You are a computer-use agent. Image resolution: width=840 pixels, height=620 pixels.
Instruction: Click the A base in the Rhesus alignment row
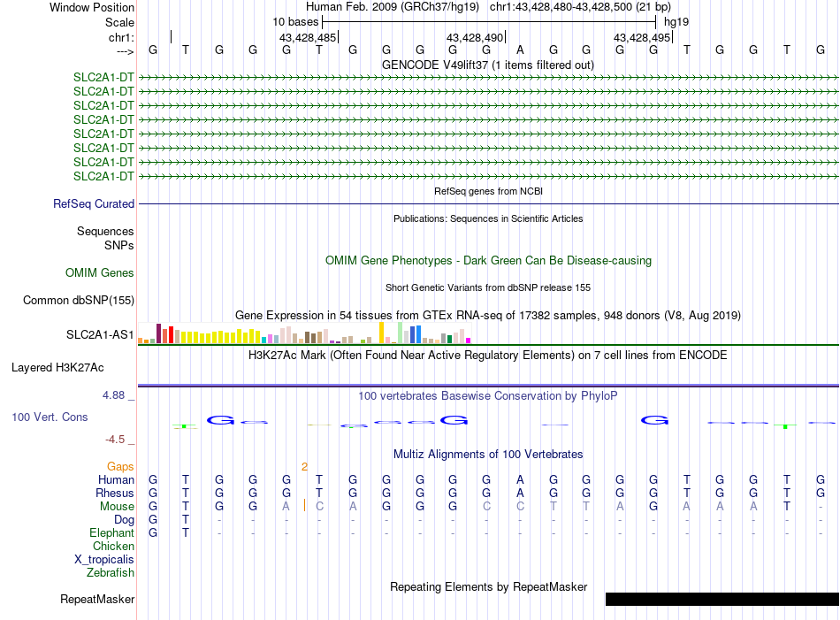520,493
